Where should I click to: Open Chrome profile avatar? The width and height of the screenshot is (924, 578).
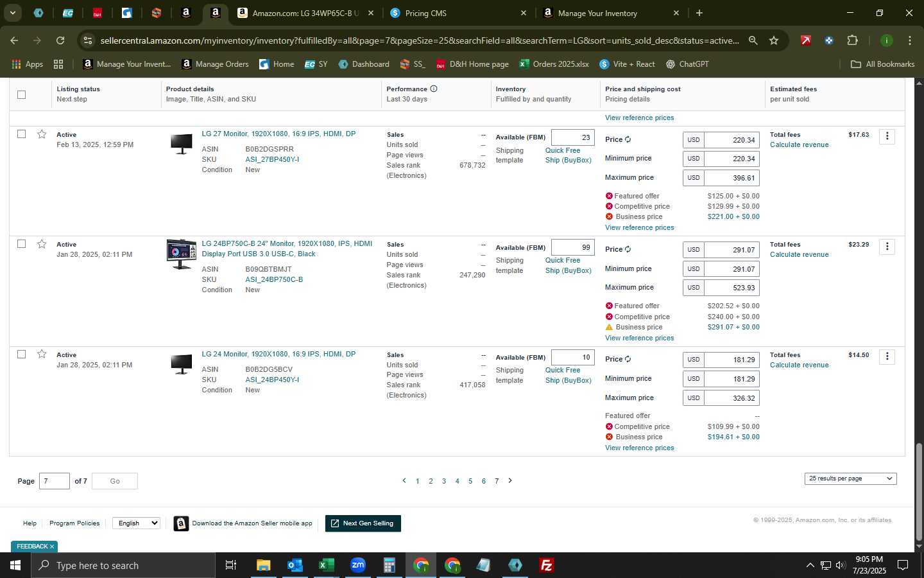pos(886,40)
